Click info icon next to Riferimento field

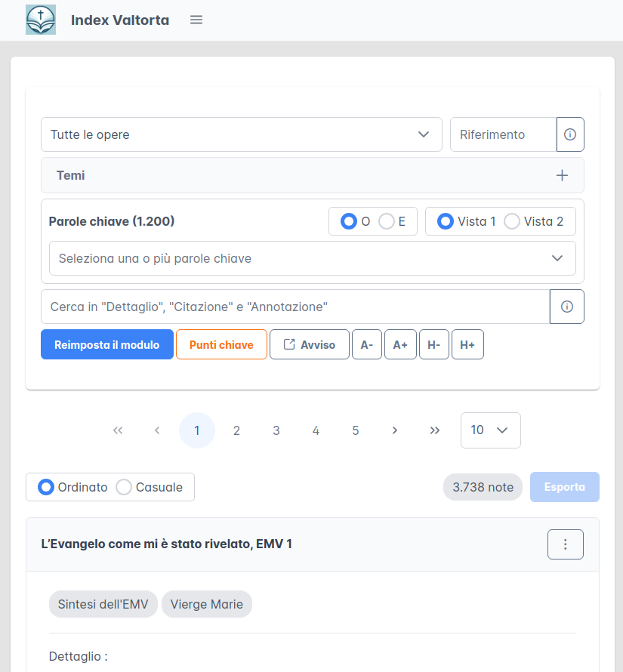click(x=570, y=134)
